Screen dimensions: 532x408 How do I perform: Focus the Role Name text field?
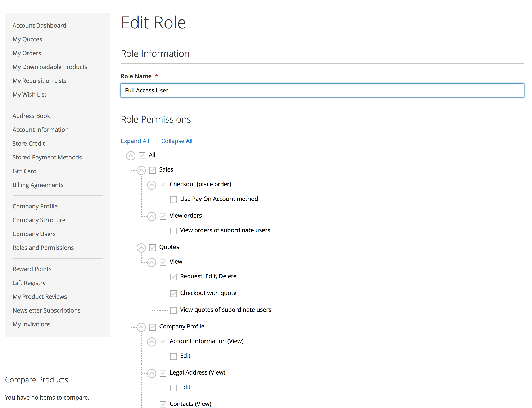[x=322, y=90]
